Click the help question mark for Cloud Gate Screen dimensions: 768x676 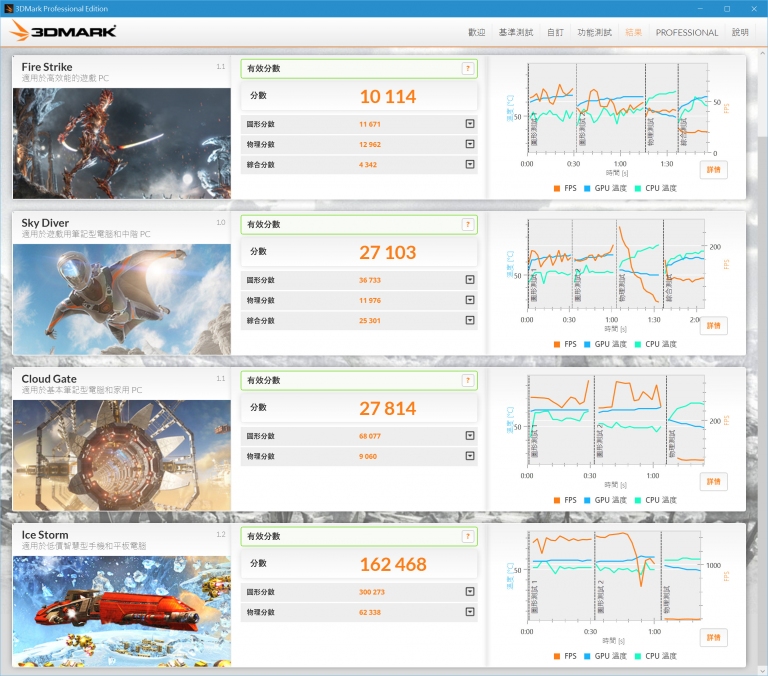point(468,380)
